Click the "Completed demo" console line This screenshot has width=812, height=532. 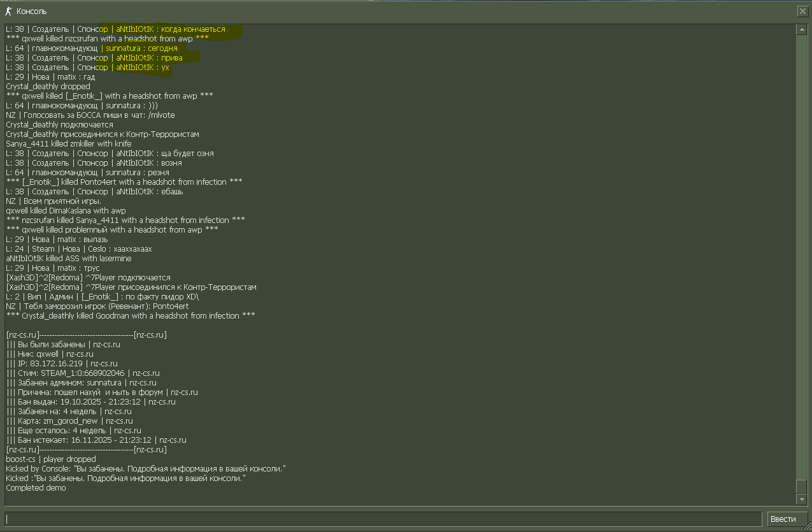(36, 488)
